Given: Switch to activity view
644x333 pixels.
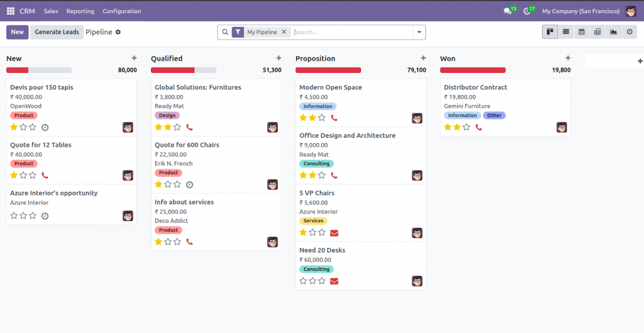Looking at the screenshot, I should (629, 32).
